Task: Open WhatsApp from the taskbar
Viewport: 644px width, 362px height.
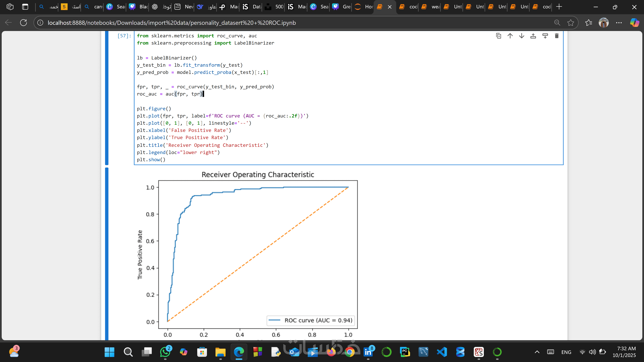Action: [165, 352]
